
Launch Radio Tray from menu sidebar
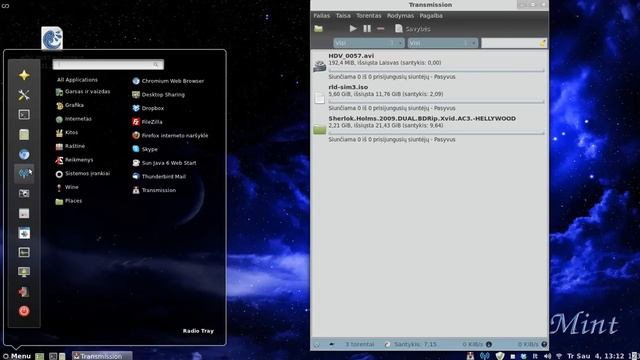pyautogui.click(x=24, y=173)
